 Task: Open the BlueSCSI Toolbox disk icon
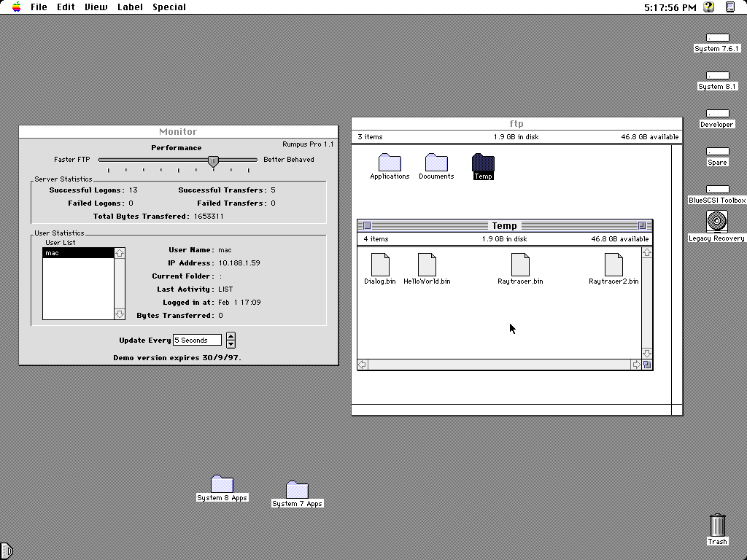717,187
